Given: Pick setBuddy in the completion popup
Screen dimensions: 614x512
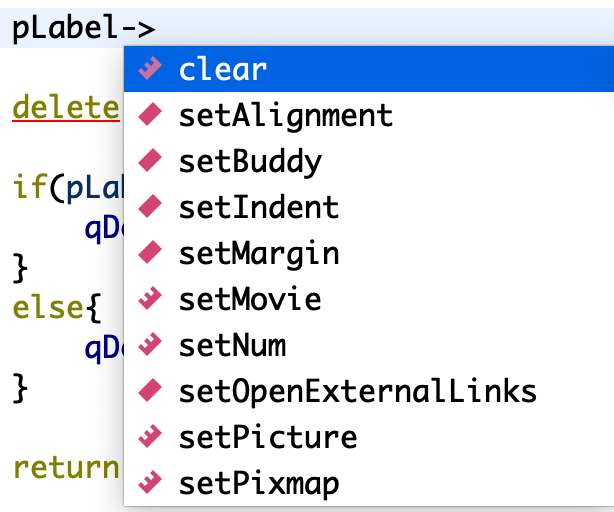Looking at the screenshot, I should pyautogui.click(x=369, y=161).
